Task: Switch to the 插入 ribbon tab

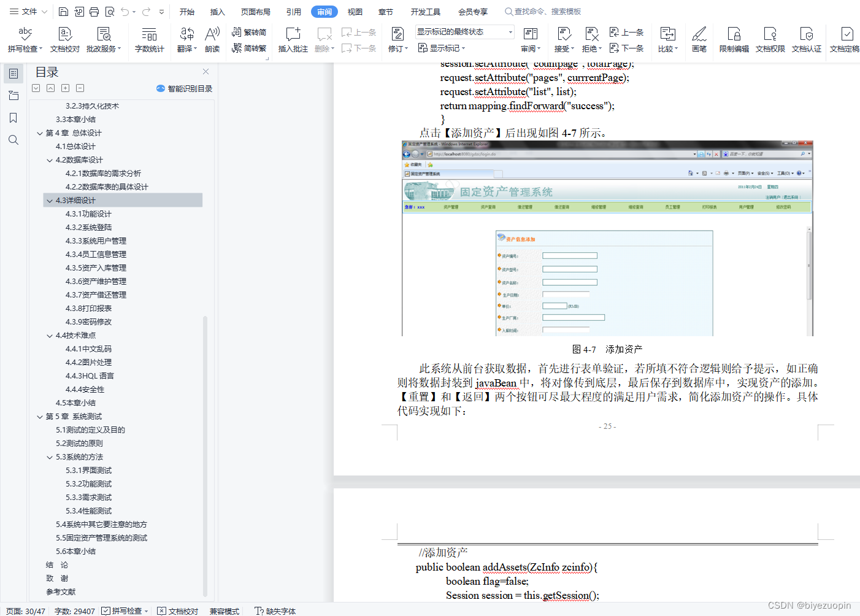Action: pos(218,12)
